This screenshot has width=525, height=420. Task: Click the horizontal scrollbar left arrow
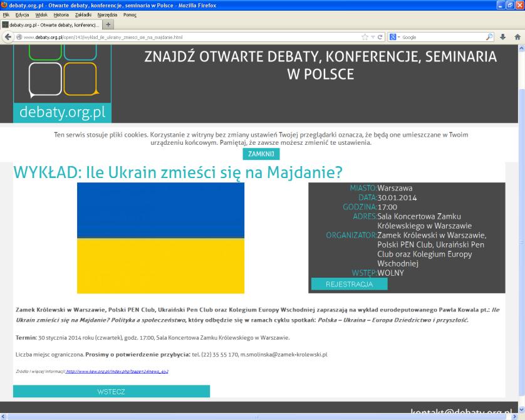pos(3,417)
